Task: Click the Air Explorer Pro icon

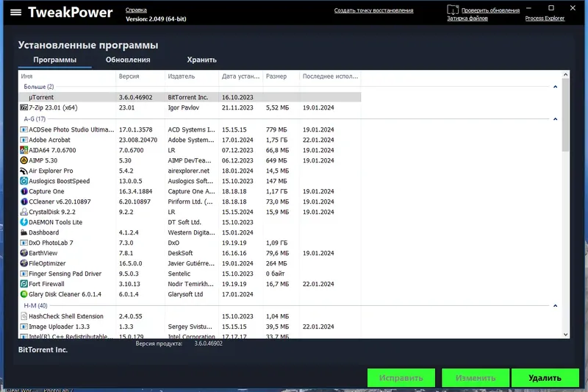Action: [x=24, y=171]
